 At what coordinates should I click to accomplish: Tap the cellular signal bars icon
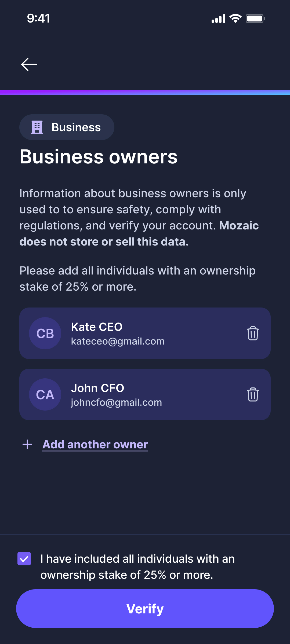tap(218, 19)
